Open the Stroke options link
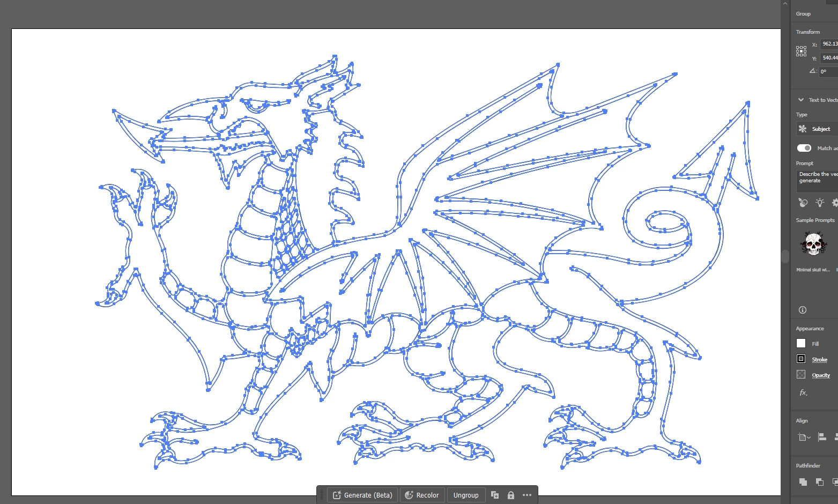 click(819, 360)
